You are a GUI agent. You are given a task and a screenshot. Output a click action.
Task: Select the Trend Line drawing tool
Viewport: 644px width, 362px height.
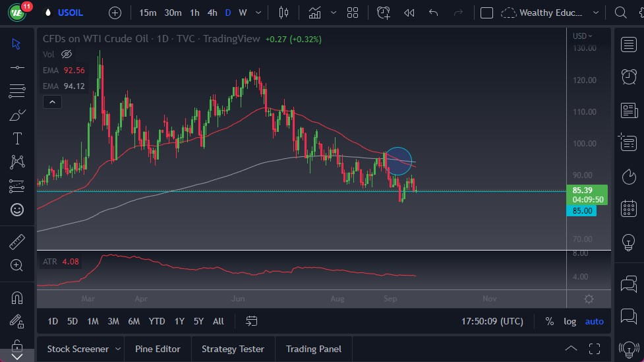pyautogui.click(x=17, y=67)
